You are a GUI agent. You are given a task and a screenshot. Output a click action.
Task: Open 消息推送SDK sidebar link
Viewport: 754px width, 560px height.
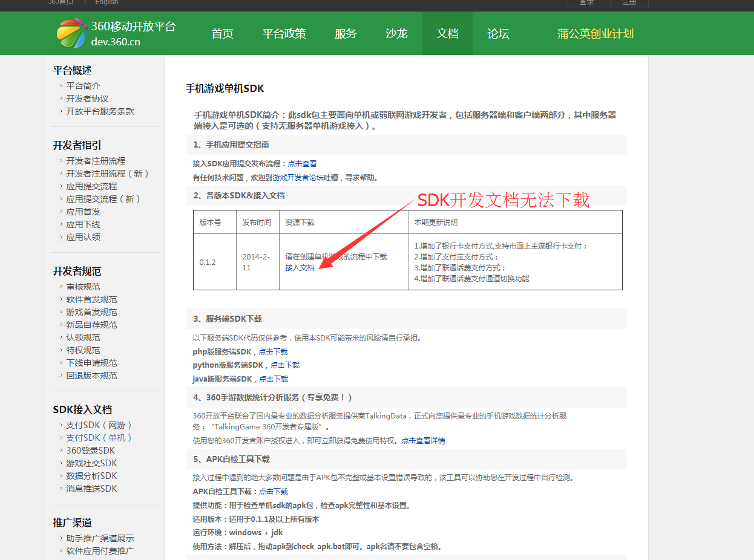click(x=92, y=489)
